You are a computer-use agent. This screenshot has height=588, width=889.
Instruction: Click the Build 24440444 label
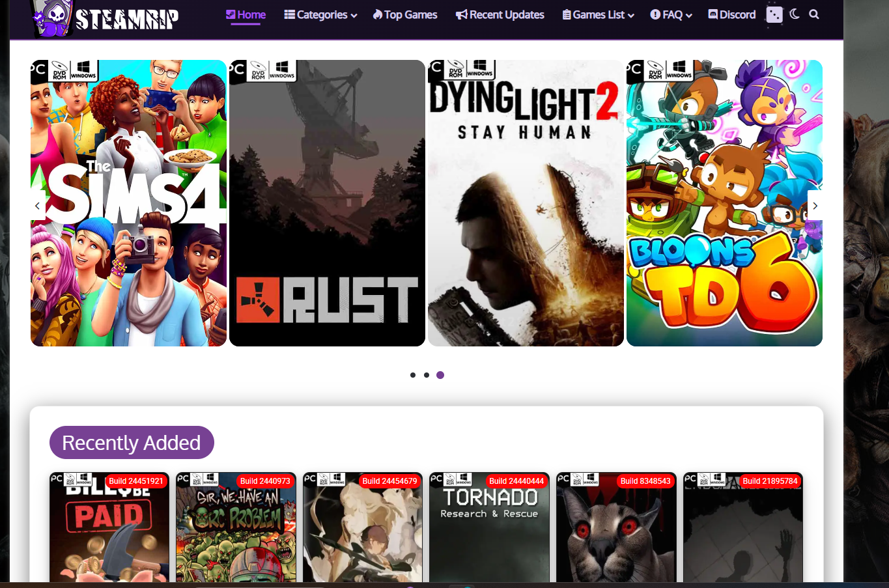point(516,481)
